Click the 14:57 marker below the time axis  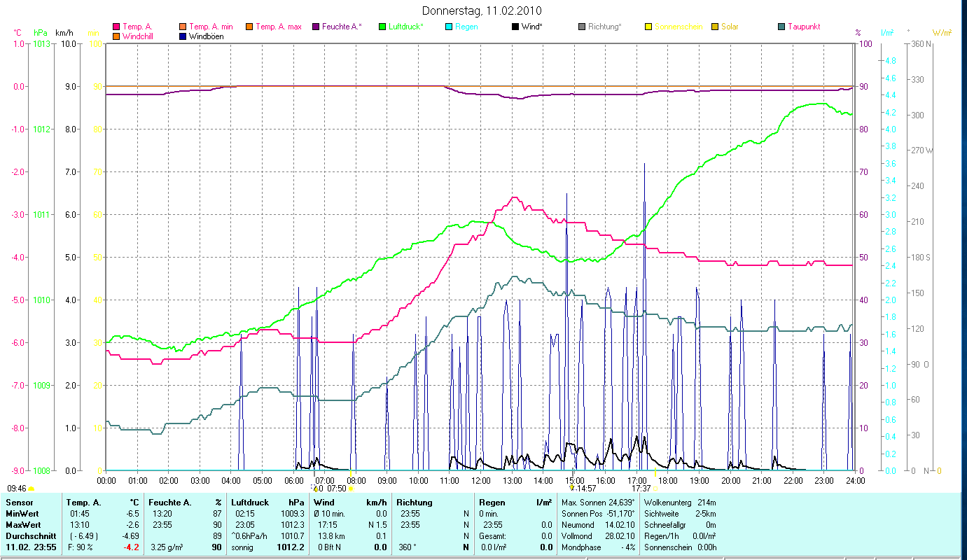point(586,489)
